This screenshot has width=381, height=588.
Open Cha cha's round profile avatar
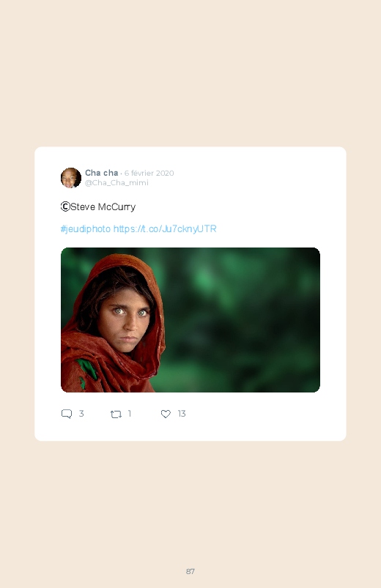[x=71, y=178]
